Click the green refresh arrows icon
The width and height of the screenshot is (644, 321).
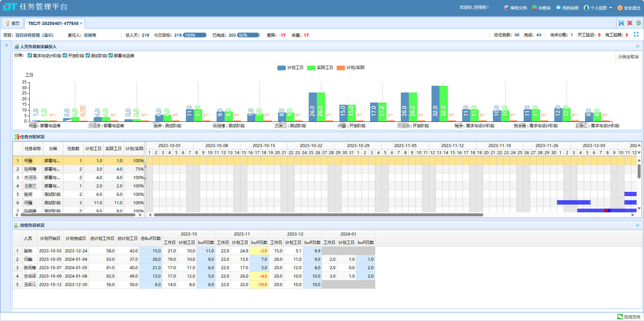[638, 23]
